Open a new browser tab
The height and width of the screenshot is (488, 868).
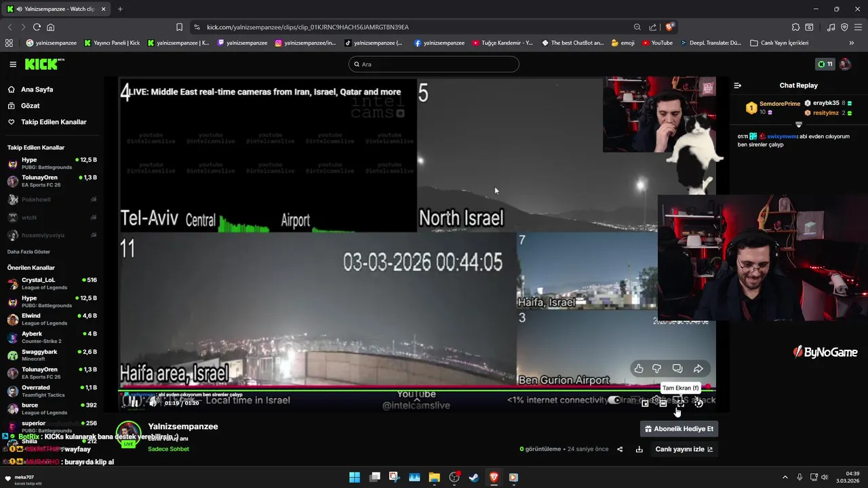120,9
